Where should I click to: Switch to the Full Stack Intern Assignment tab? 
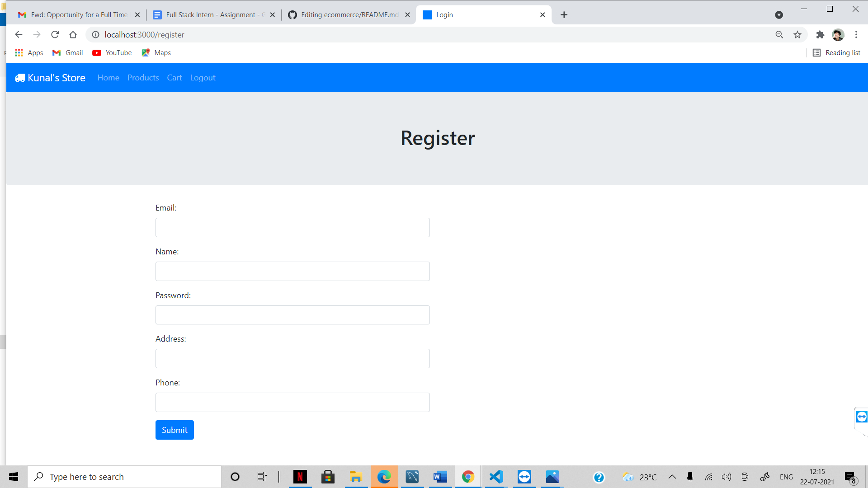(213, 15)
